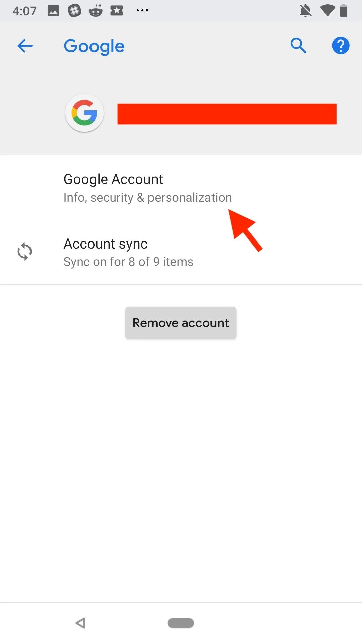Tap the battery status icon

click(344, 11)
